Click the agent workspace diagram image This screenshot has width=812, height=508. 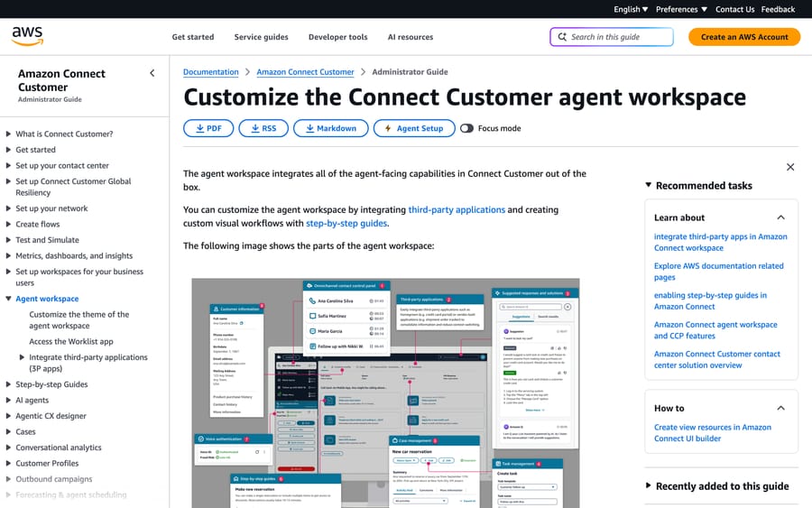[385, 393]
